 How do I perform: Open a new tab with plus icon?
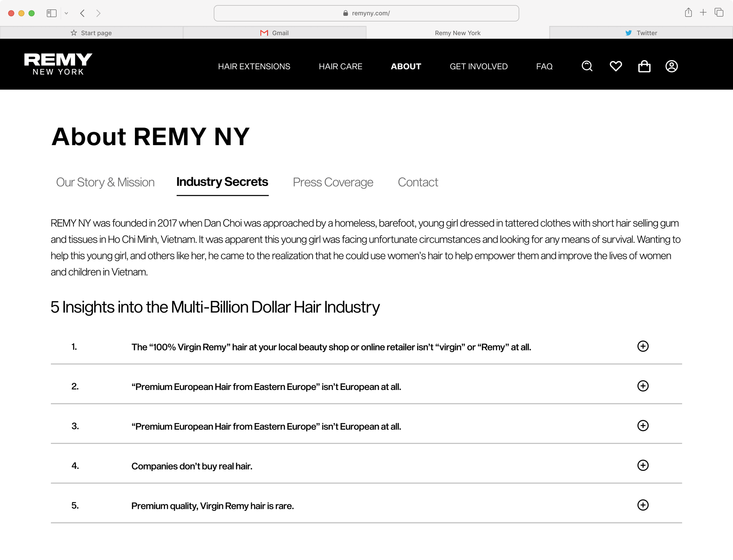(703, 13)
